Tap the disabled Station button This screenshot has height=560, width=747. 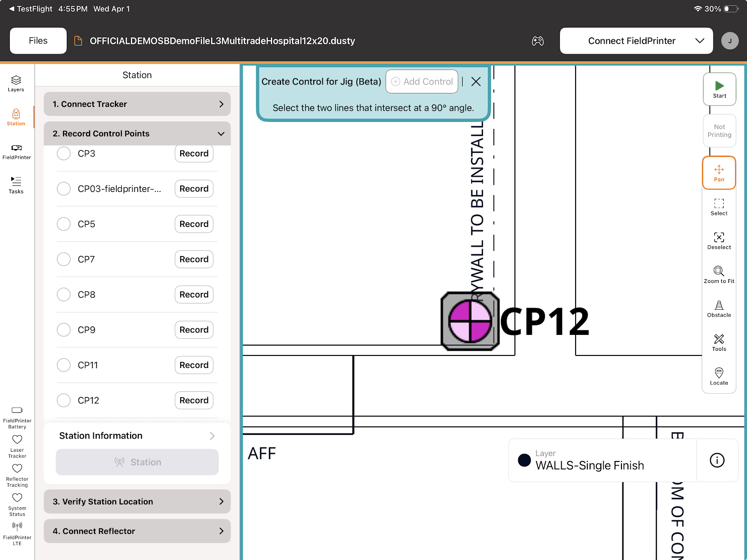[137, 462]
